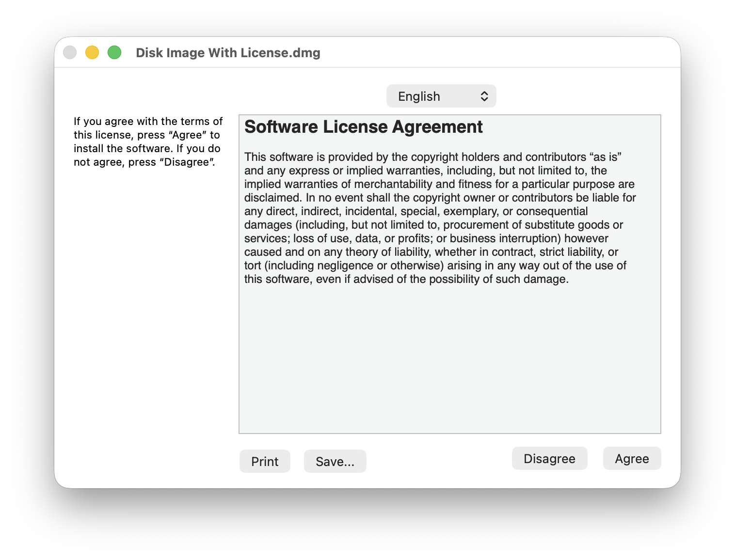The height and width of the screenshot is (560, 735).
Task: Click the Disk Image With License.dmg title
Action: coord(227,53)
